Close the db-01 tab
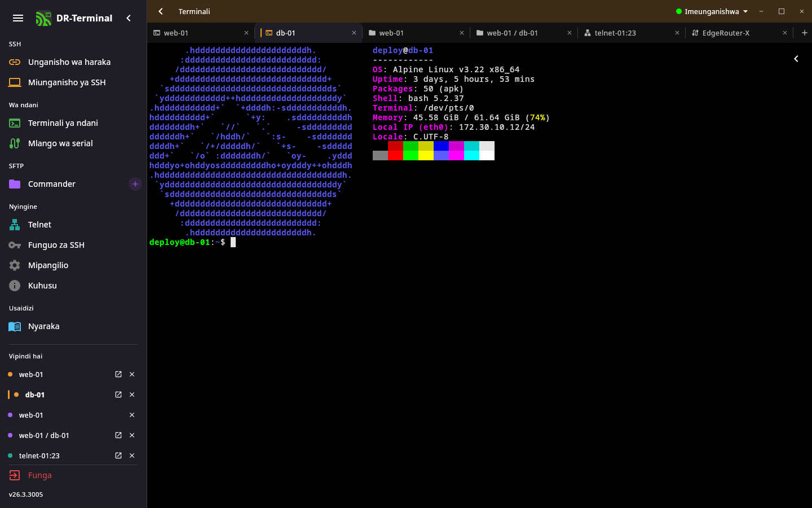Viewport: 812px width, 508px height. tap(354, 33)
